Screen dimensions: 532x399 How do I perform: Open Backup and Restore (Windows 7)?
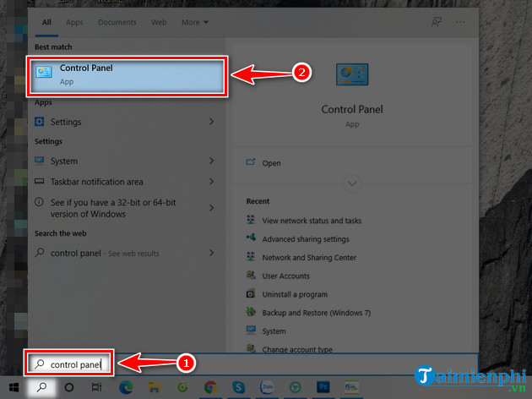(316, 313)
